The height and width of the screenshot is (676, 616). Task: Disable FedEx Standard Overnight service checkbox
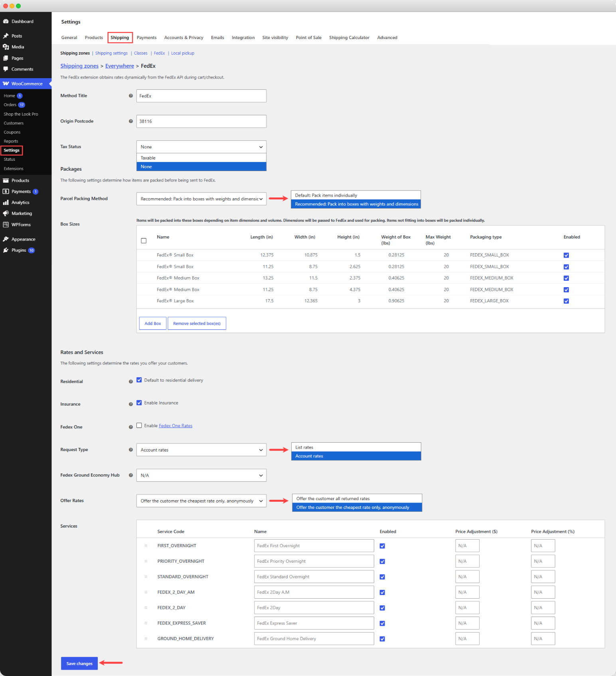[x=382, y=577]
